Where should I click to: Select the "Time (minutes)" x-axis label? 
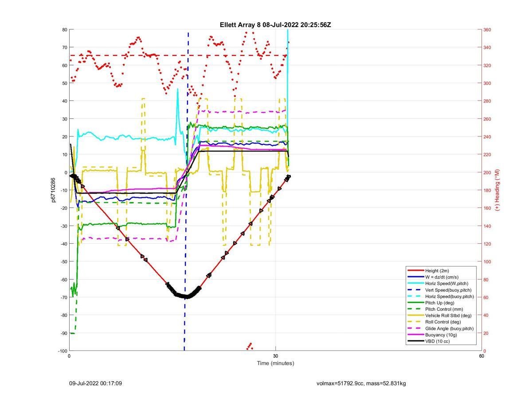click(275, 363)
